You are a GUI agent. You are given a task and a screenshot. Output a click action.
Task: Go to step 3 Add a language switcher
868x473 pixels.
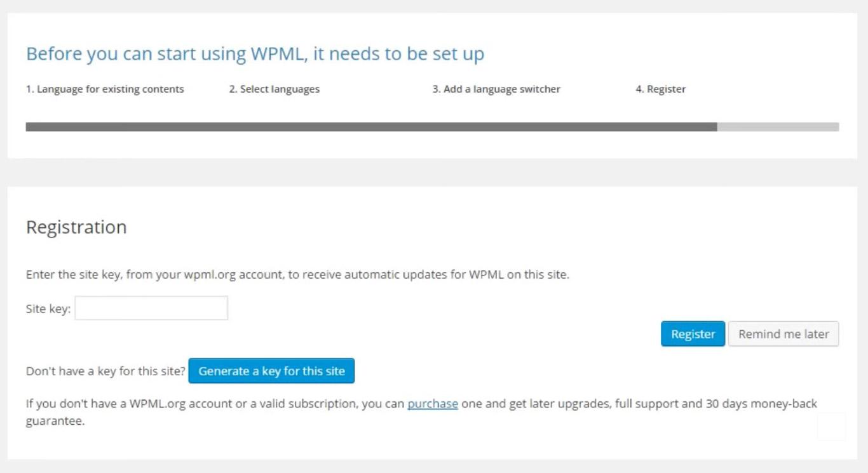496,89
